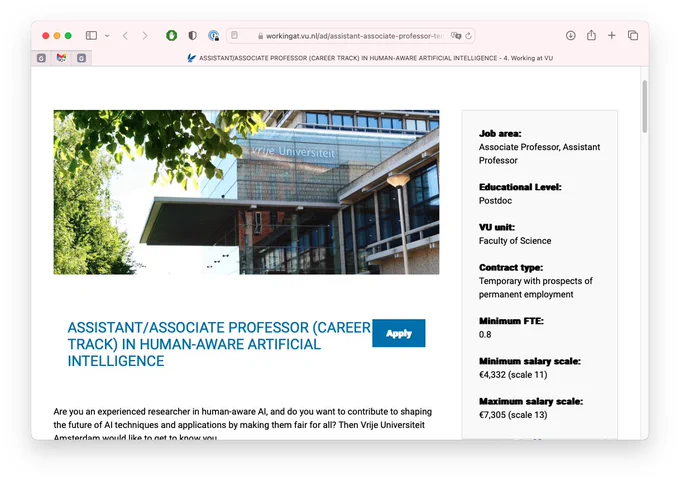Image resolution: width=680 pixels, height=481 pixels.
Task: Switch to the Gmail pinned tab
Action: click(61, 58)
